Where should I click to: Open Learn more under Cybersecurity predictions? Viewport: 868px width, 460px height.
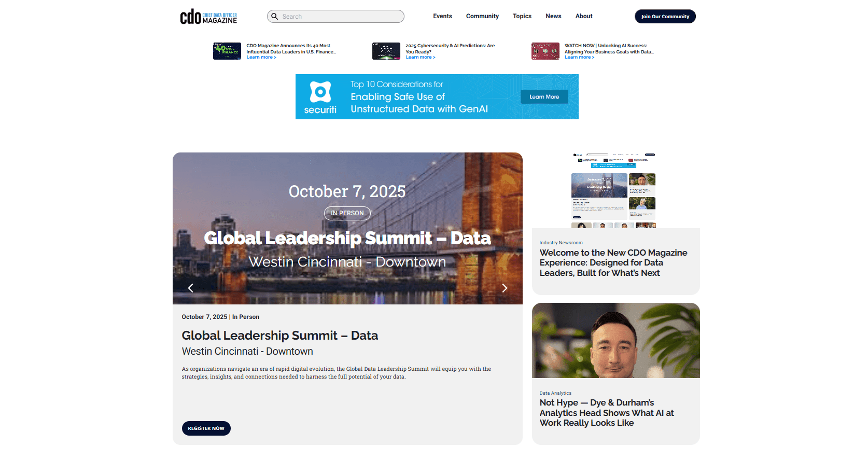[x=420, y=58]
